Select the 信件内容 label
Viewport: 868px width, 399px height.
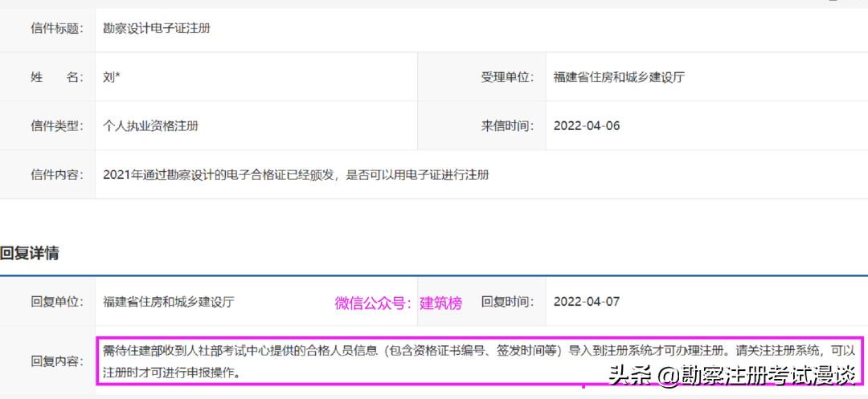click(x=56, y=175)
